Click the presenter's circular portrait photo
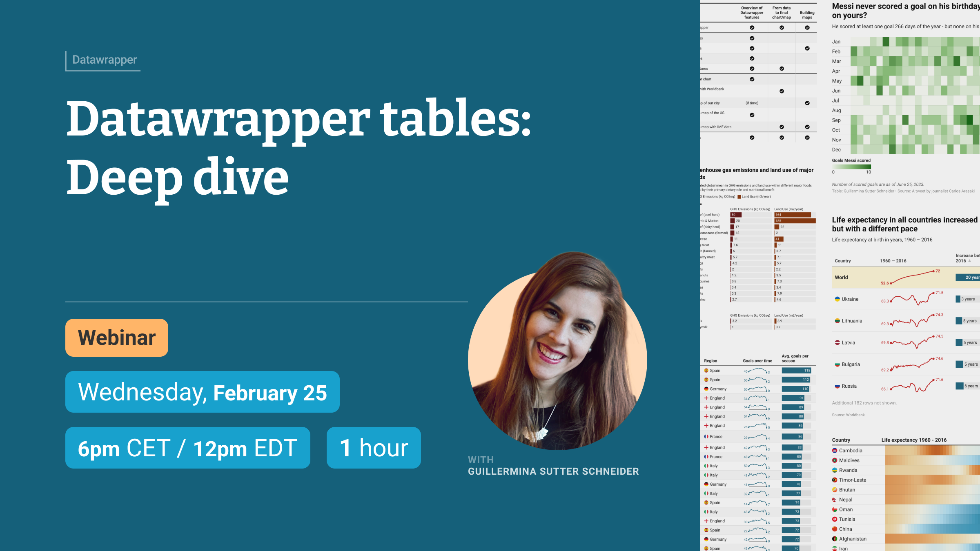 tap(558, 351)
